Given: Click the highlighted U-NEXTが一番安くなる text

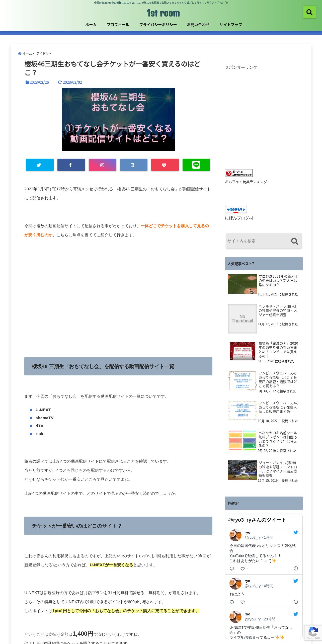Looking at the screenshot, I should (111, 565).
